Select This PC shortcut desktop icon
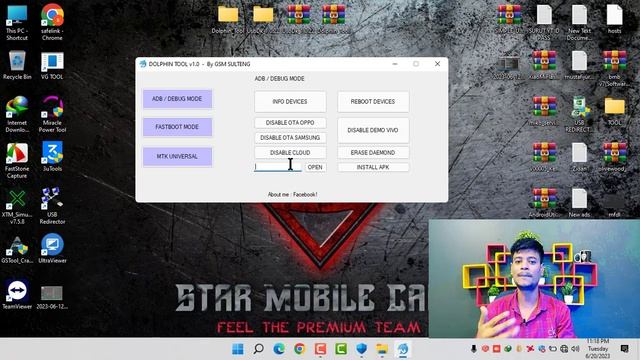Screen dimensions: 640x360 (x=17, y=22)
